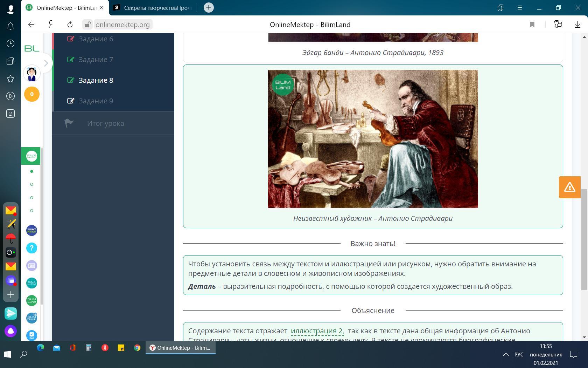Click OnlineMektep taskbar window button

point(181,348)
